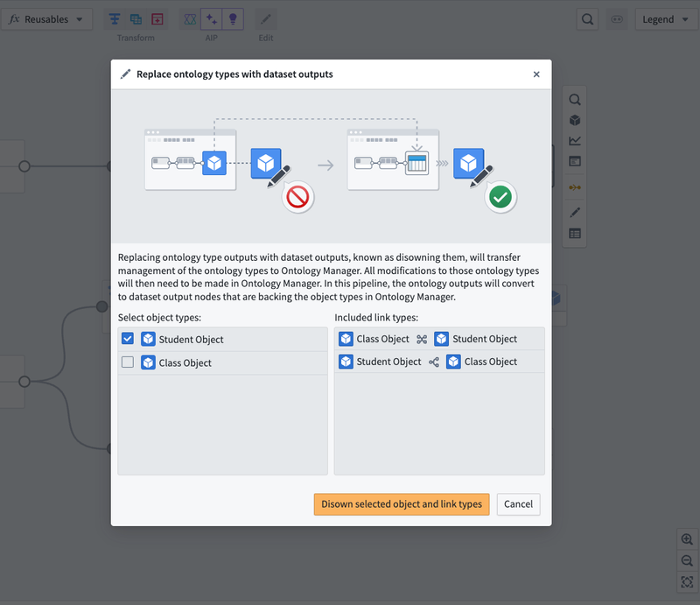700x605 pixels.
Task: Select the Student Object to Class Object link row
Action: click(438, 362)
